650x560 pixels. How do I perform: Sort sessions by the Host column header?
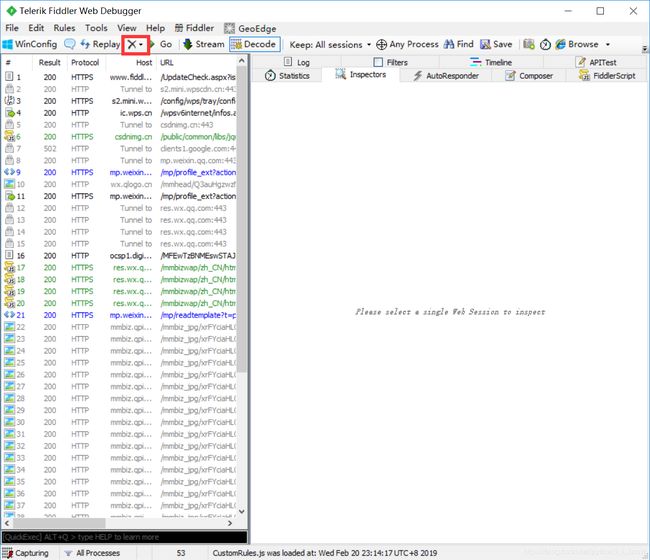(131, 63)
